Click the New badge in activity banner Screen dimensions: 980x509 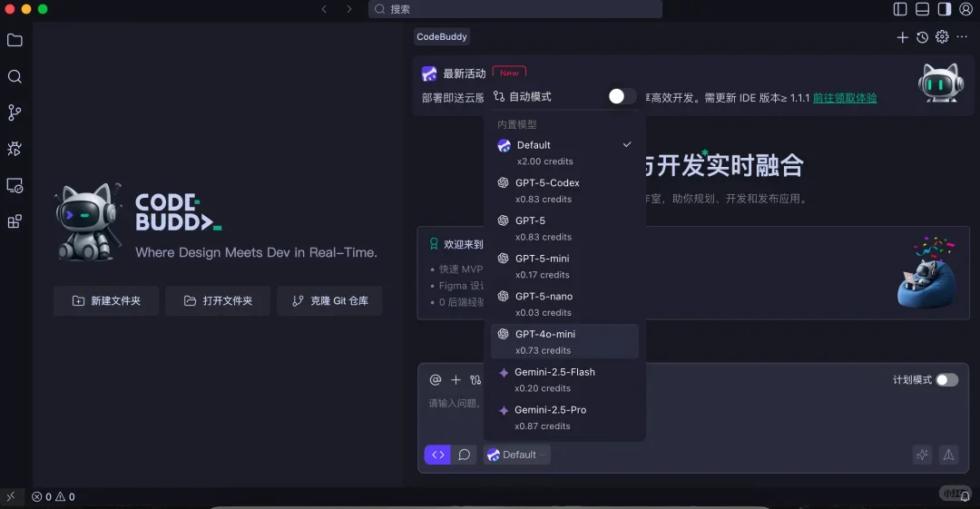point(509,73)
